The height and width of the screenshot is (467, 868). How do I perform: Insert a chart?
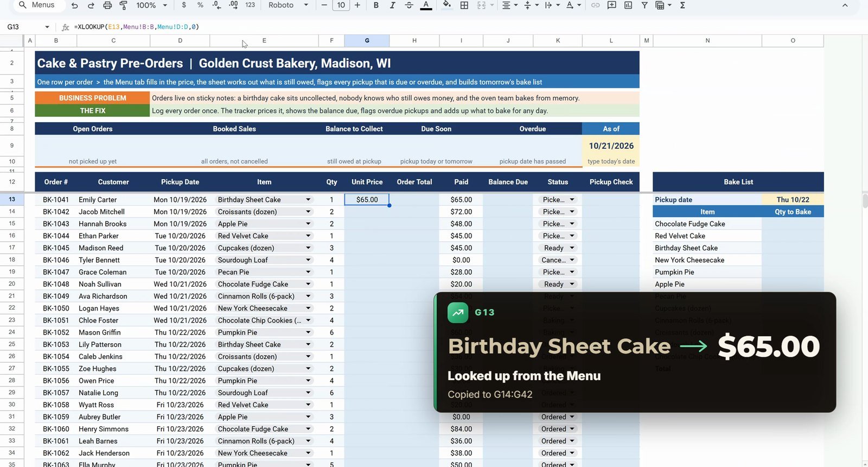click(x=628, y=5)
